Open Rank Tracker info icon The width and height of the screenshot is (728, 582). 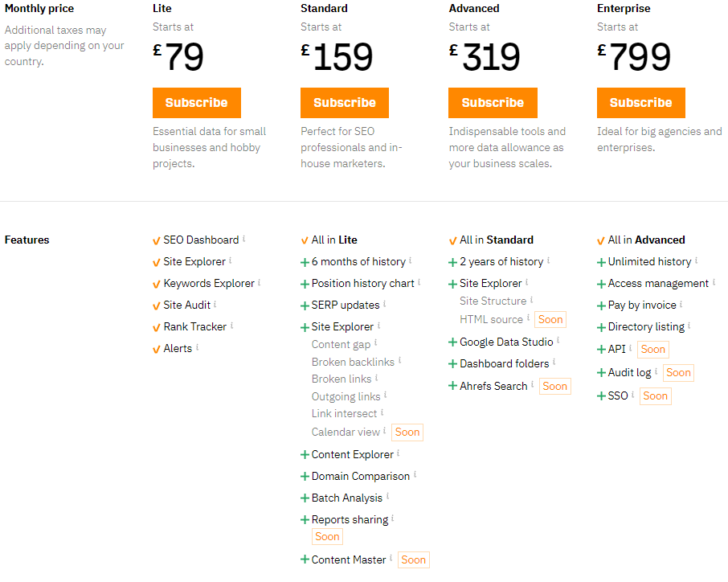click(x=231, y=326)
